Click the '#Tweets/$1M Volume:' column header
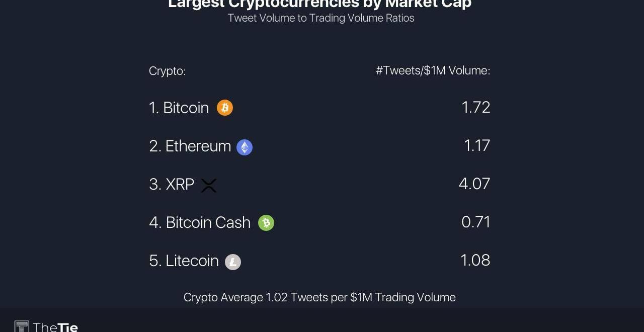644x332 pixels. (x=433, y=70)
